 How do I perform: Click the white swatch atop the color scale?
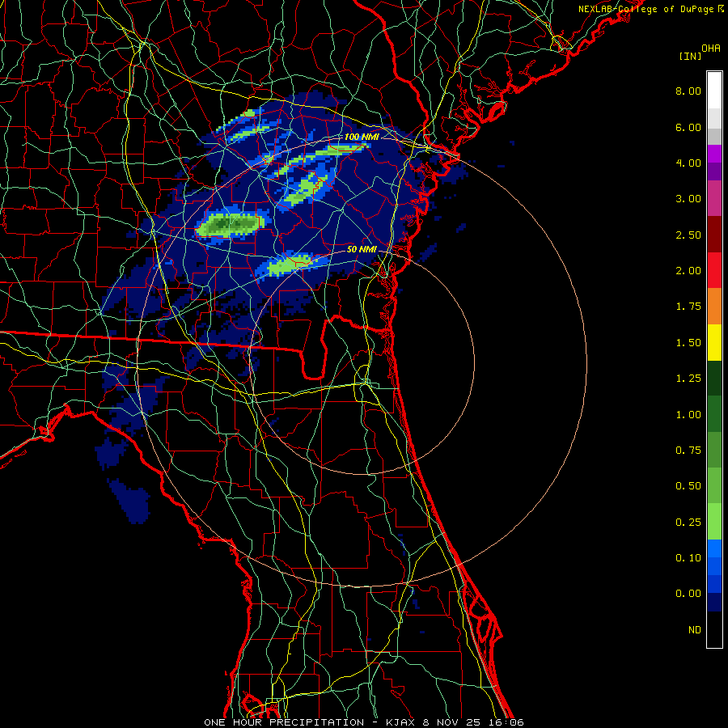pos(714,91)
